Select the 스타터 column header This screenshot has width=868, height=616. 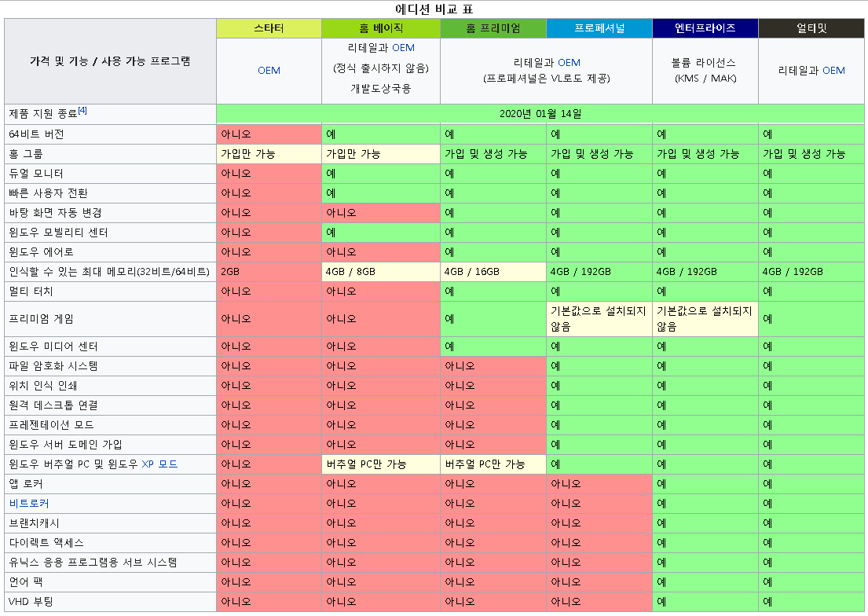click(269, 28)
